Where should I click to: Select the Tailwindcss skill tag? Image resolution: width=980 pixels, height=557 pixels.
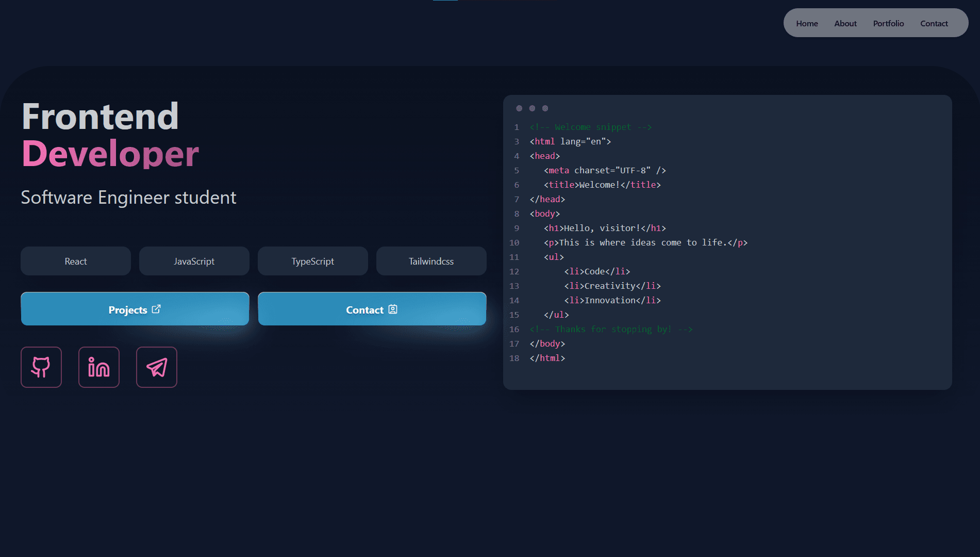click(x=431, y=261)
